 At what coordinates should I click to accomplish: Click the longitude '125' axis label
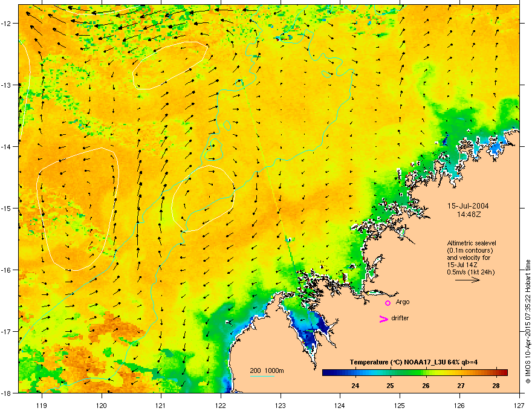[400, 405]
